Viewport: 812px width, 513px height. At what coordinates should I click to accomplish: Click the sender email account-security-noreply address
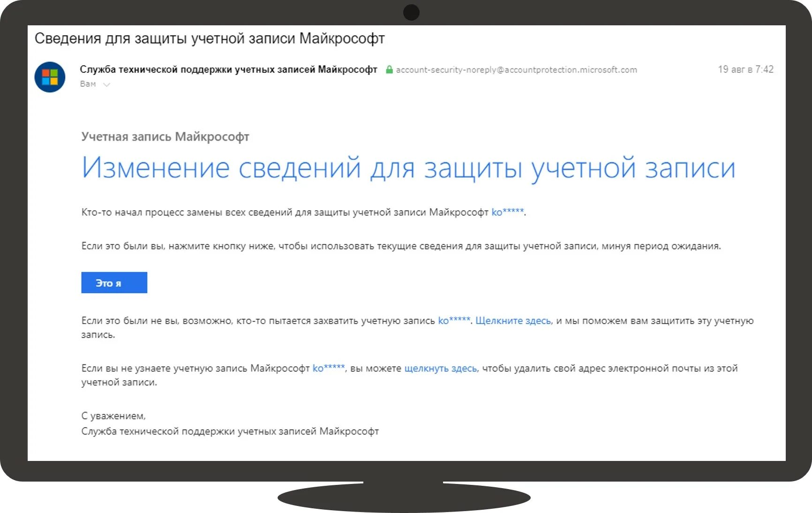(x=516, y=69)
